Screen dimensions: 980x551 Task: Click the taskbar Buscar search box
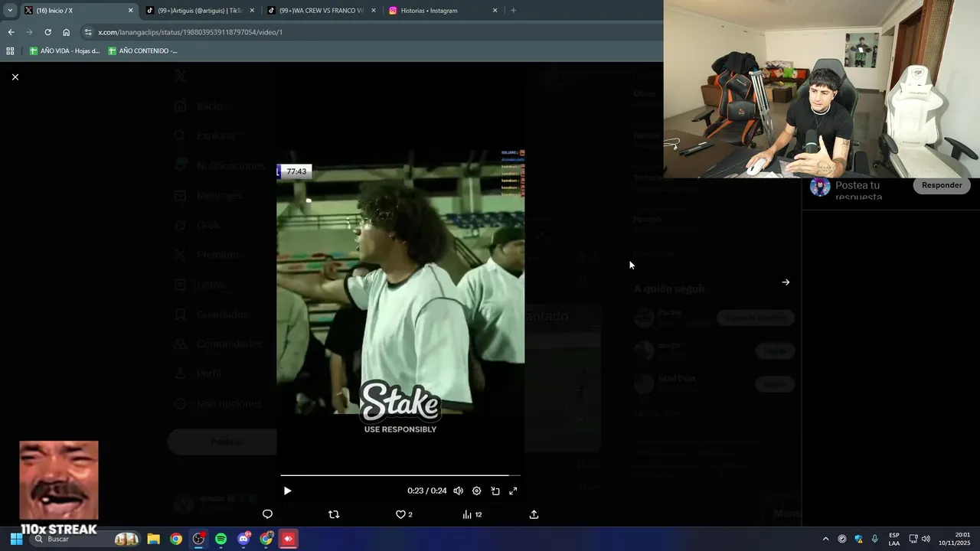tap(84, 539)
